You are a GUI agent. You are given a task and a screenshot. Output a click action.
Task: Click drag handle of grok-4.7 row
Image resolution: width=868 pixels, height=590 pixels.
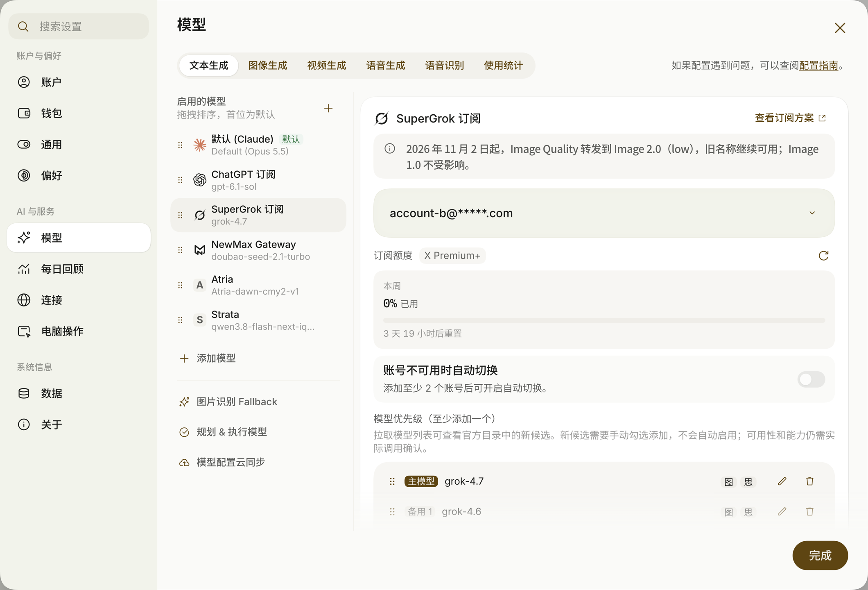tap(392, 481)
